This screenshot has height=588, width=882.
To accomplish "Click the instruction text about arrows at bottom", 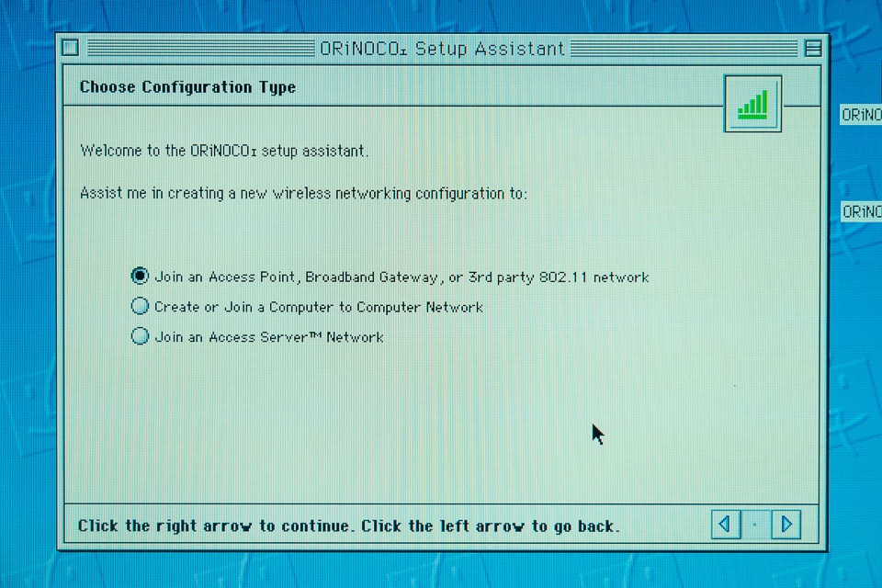I will (349, 526).
